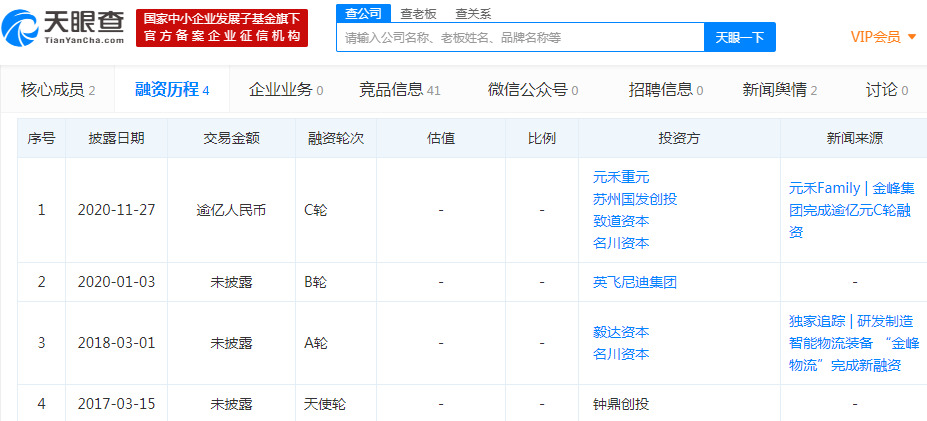Open the 核心成员 tab

click(x=57, y=90)
